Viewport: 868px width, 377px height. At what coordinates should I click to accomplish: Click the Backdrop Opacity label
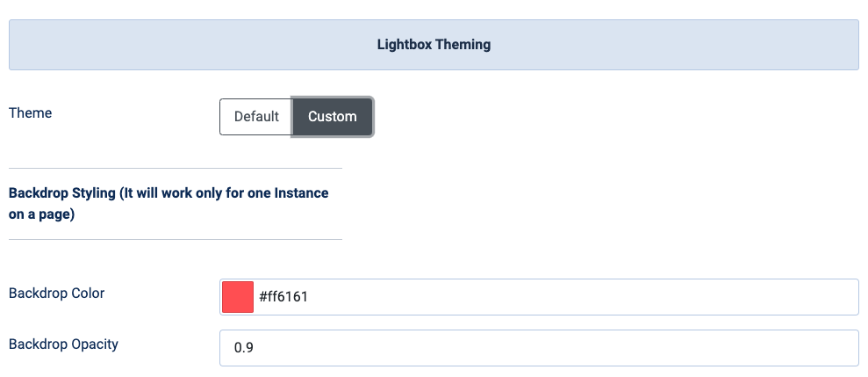64,344
